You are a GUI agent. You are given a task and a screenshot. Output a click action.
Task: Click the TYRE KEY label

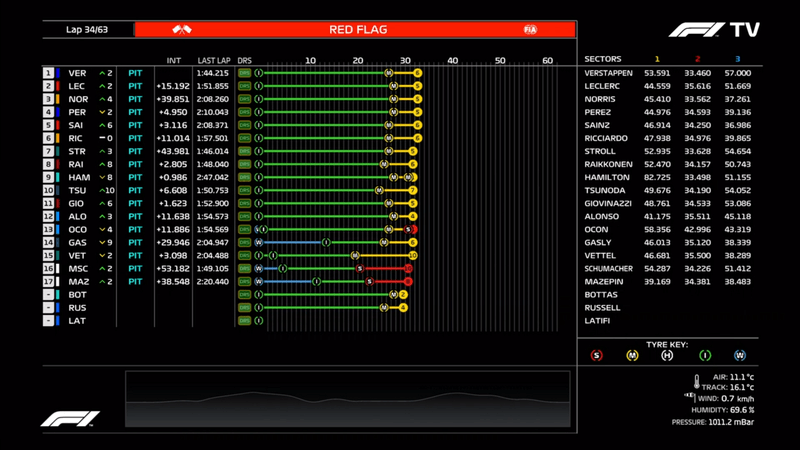point(667,344)
